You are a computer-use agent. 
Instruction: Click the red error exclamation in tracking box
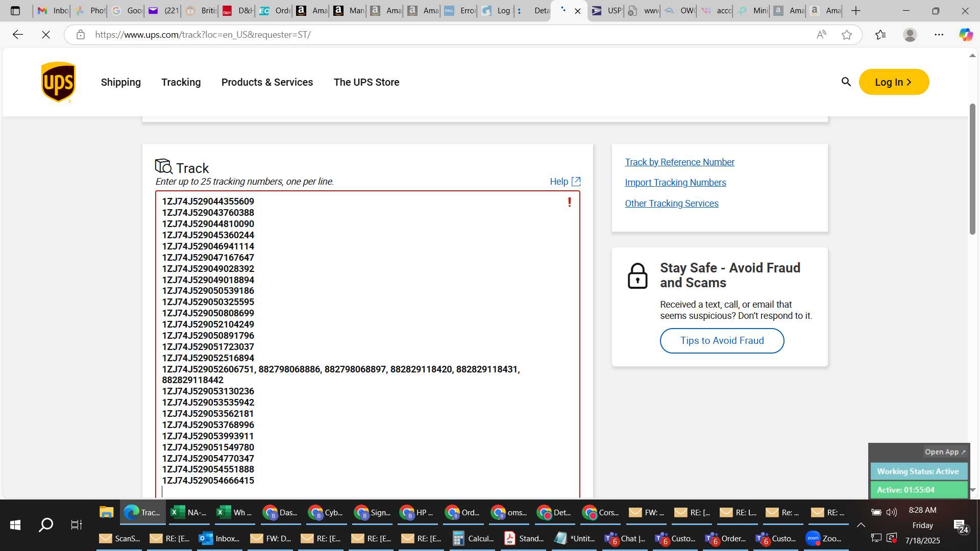[x=570, y=202]
